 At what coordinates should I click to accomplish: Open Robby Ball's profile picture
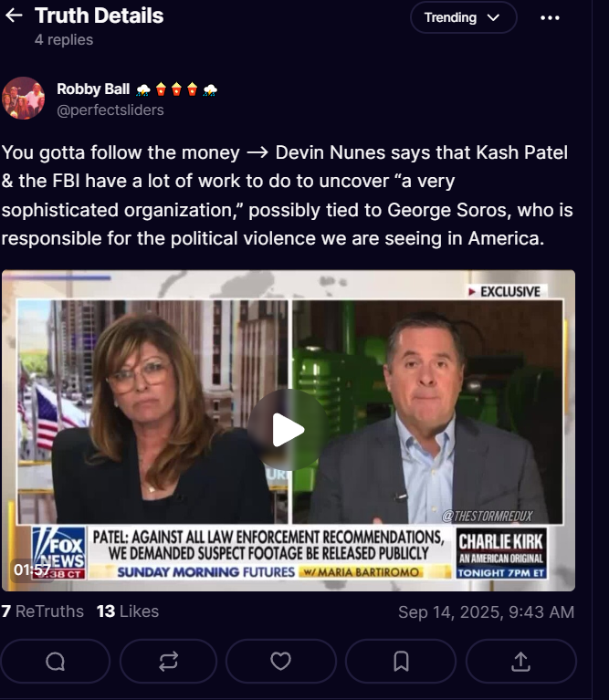pyautogui.click(x=23, y=99)
